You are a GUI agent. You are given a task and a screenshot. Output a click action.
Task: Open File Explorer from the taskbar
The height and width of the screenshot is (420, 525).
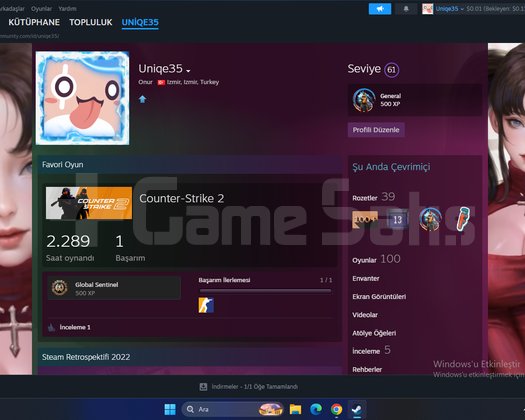click(x=295, y=409)
